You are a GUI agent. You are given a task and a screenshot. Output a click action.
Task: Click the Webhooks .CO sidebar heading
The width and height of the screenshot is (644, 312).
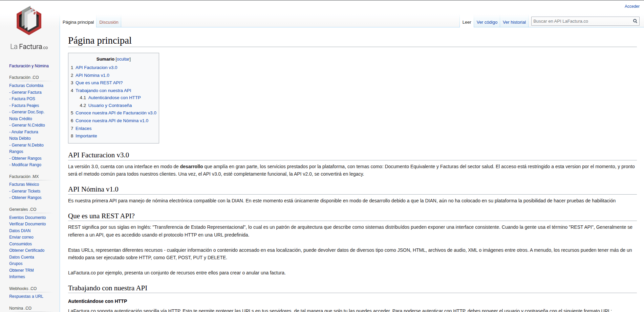click(23, 289)
